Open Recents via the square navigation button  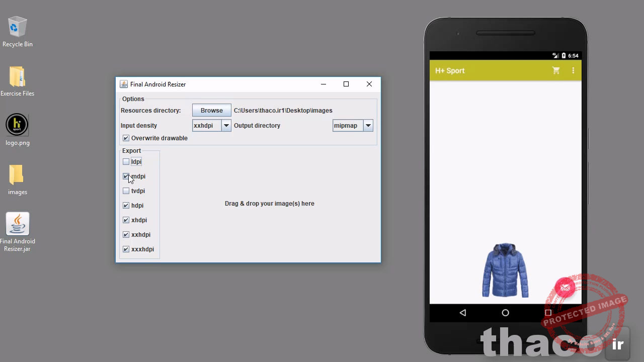[548, 313]
